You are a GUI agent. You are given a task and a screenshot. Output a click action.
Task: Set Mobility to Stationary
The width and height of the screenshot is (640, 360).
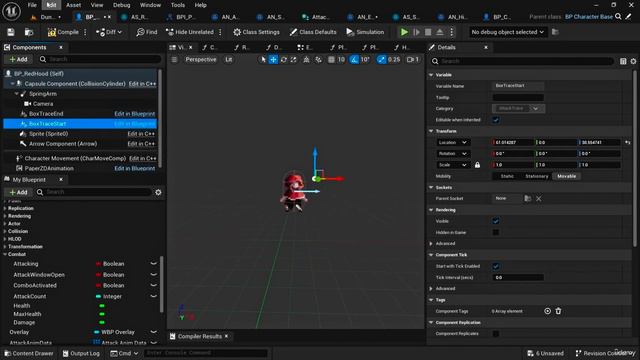[x=537, y=176]
